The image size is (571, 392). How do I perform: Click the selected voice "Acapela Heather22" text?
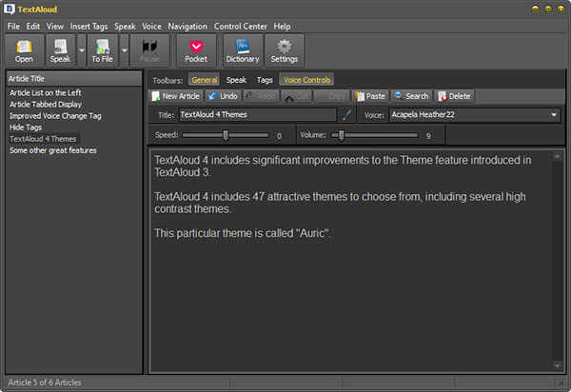[423, 115]
